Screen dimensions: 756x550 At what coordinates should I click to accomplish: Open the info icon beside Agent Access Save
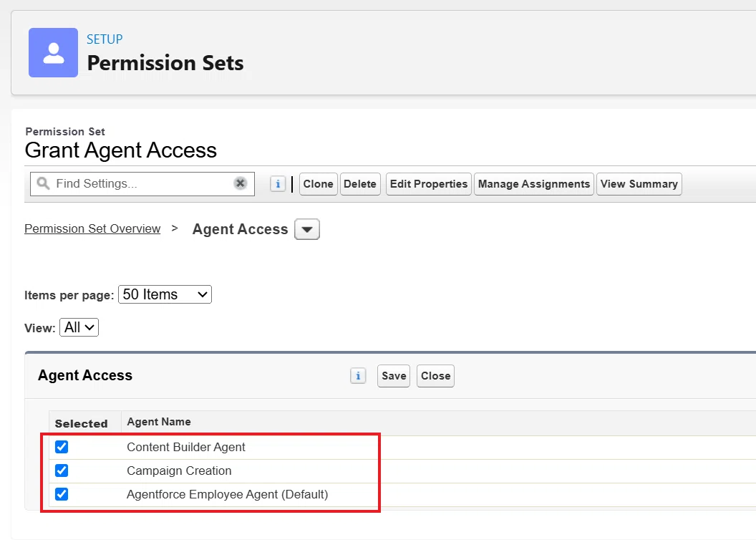point(358,376)
